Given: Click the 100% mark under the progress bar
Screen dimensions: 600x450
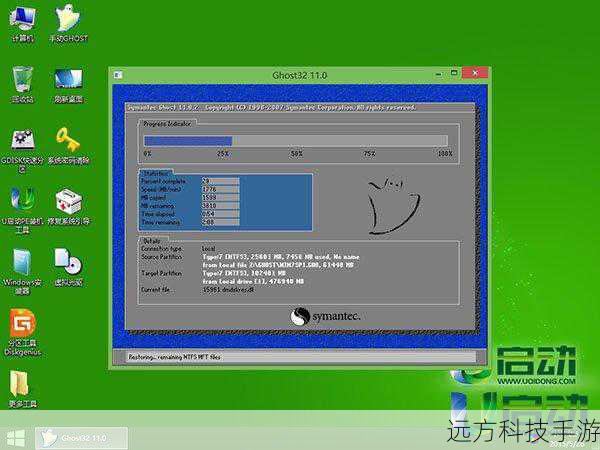Looking at the screenshot, I should coord(445,154).
